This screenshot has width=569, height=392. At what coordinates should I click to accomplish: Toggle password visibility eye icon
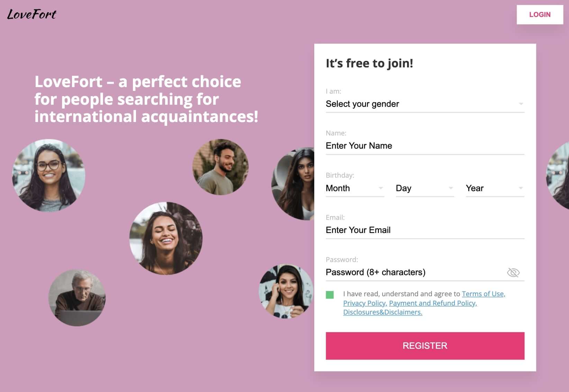coord(513,272)
